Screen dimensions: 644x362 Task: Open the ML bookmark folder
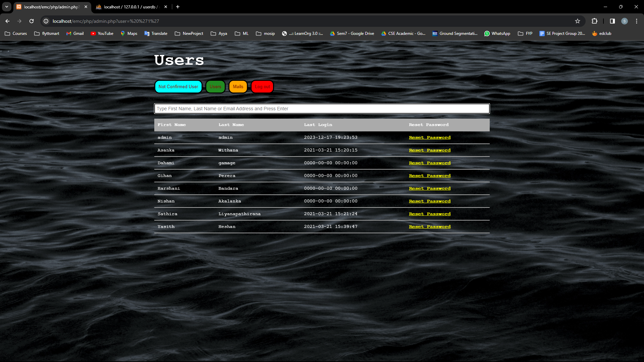pos(242,34)
